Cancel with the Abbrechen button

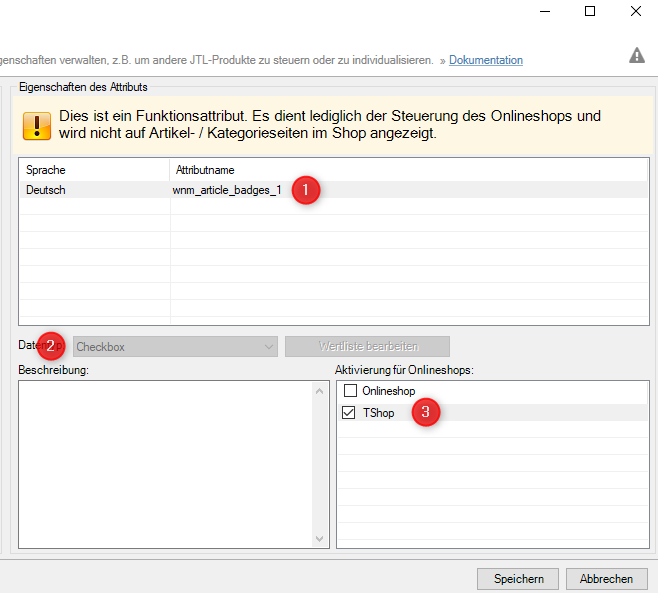pyautogui.click(x=606, y=579)
